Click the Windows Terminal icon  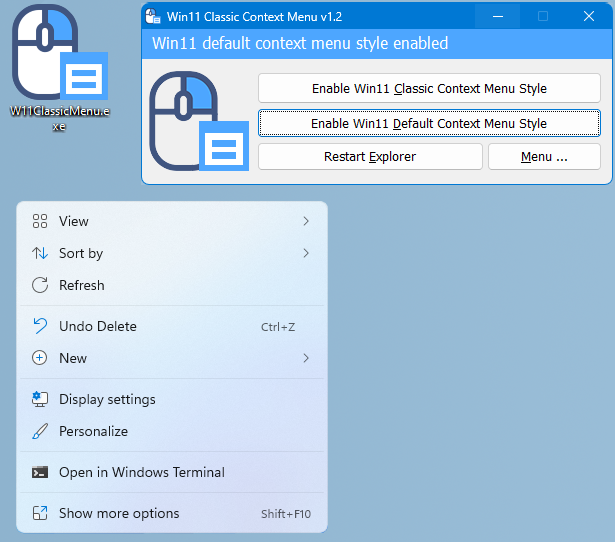tap(40, 473)
